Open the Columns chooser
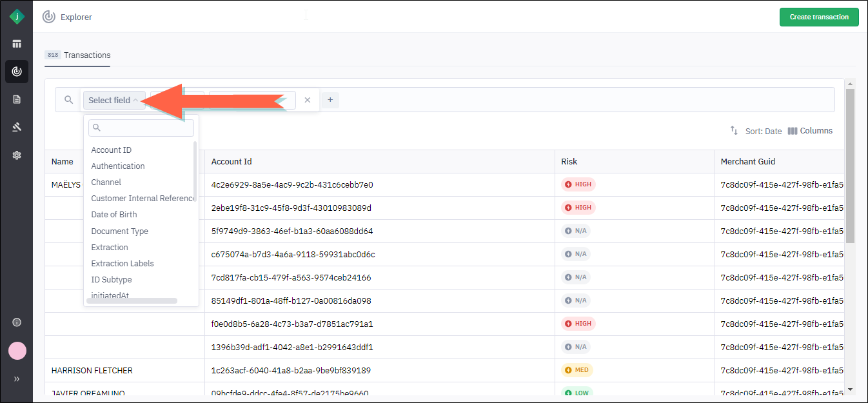Screen dimensions: 868x403 [810, 131]
